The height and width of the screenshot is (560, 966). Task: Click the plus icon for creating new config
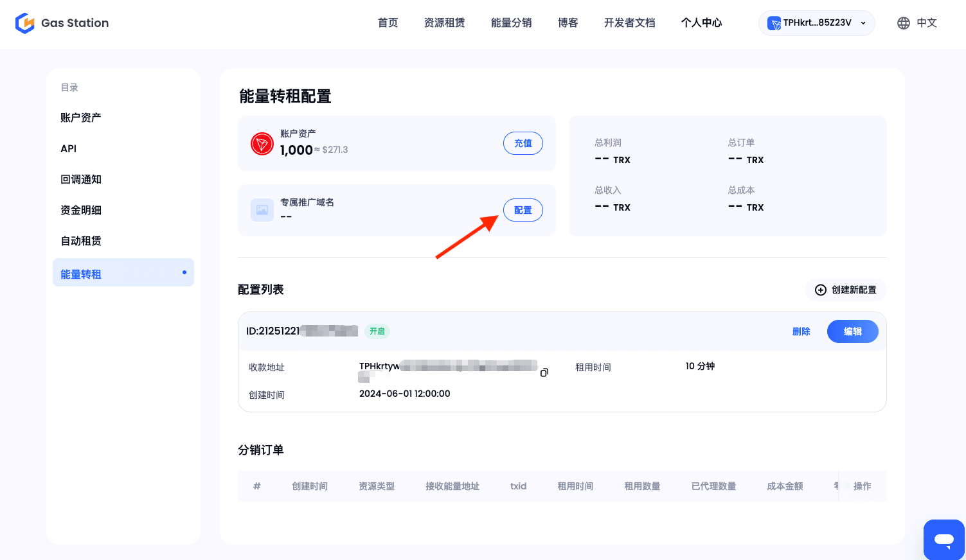tap(820, 290)
